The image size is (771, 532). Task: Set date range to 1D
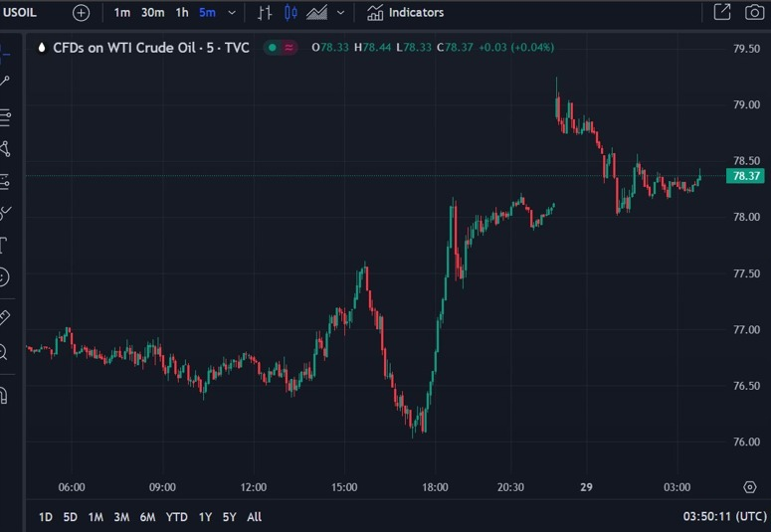46,517
